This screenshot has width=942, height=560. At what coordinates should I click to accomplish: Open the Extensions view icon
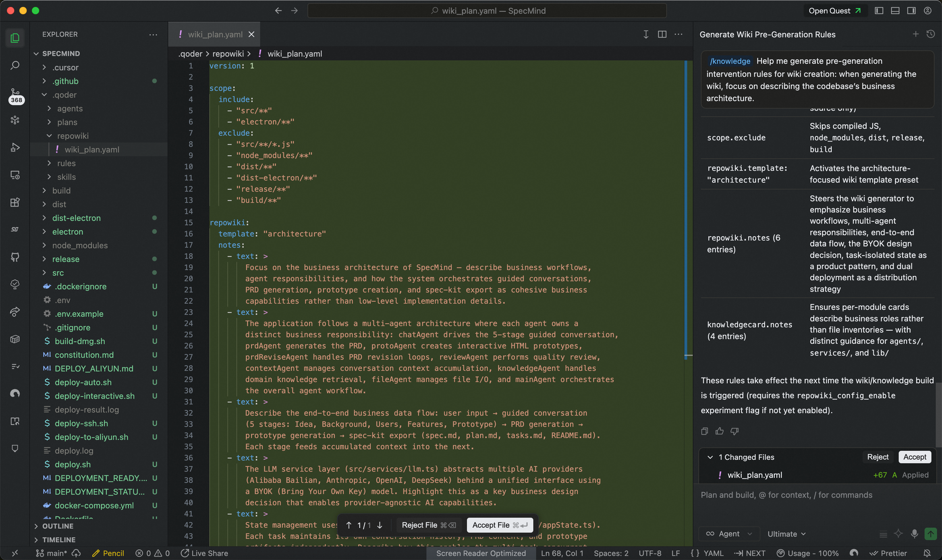pos(15,202)
